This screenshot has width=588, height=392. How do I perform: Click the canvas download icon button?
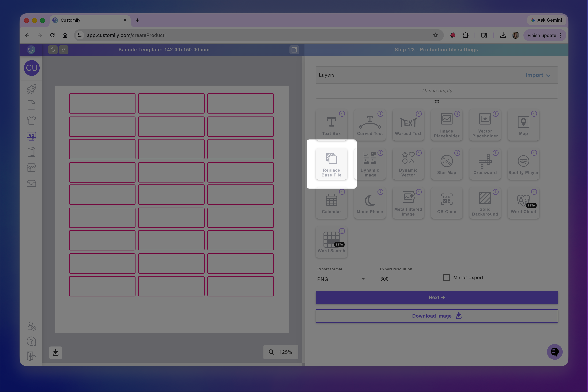[x=56, y=352]
